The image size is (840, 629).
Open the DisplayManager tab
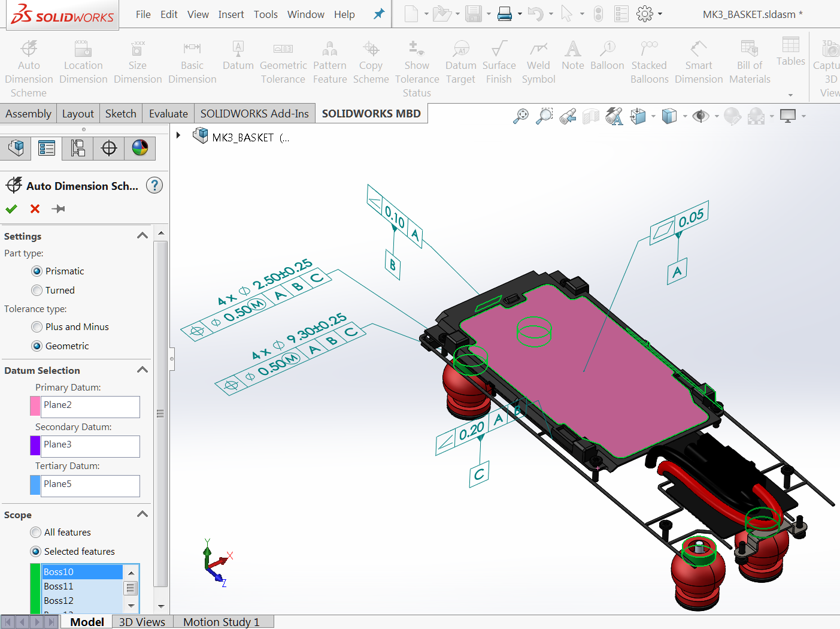tap(140, 148)
